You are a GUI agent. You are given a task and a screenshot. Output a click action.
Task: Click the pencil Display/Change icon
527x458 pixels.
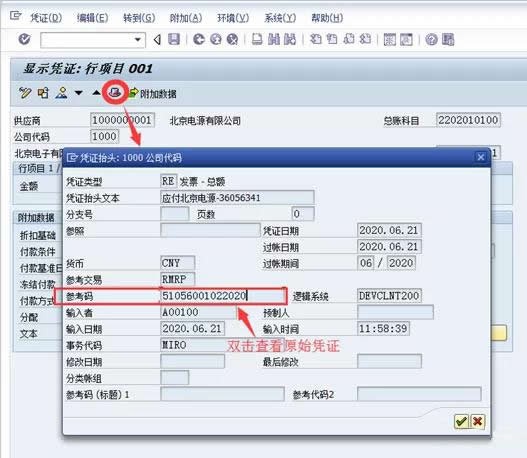click(25, 92)
